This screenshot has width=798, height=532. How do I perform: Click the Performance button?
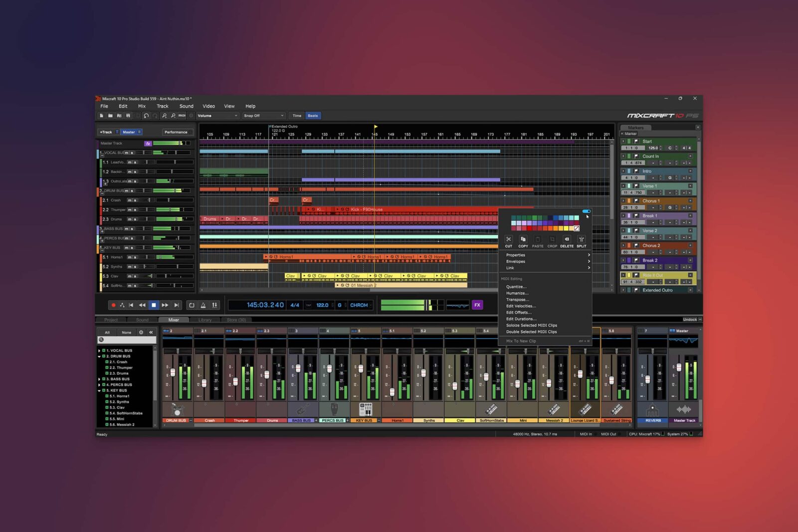[x=176, y=132]
